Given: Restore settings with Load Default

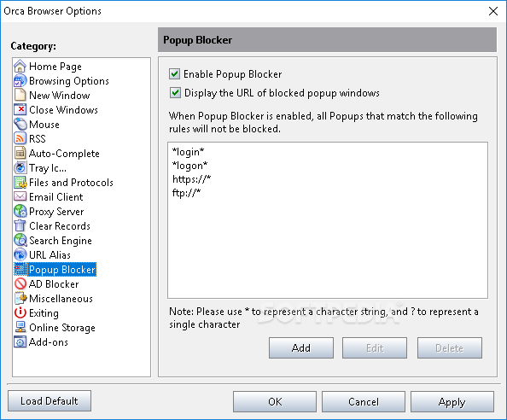Looking at the screenshot, I should click(x=50, y=401).
